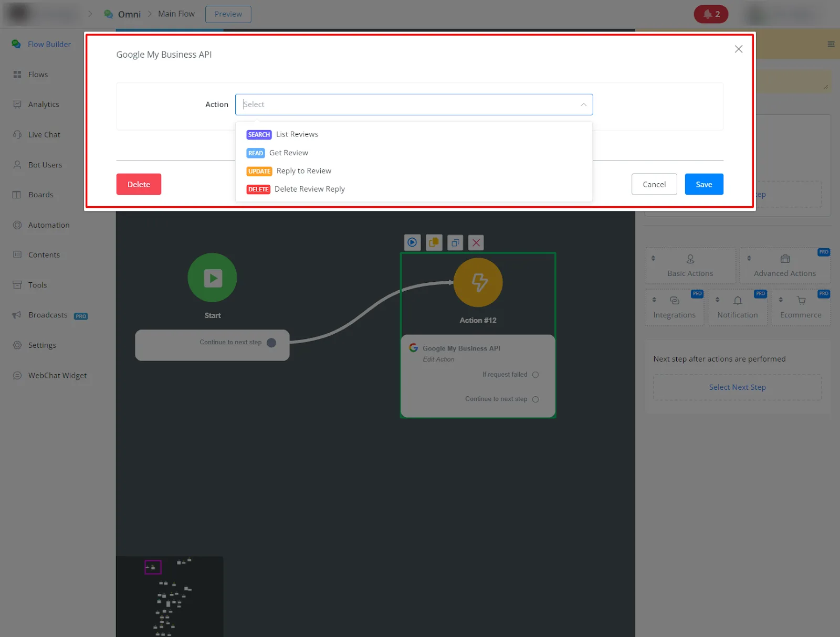Image resolution: width=840 pixels, height=637 pixels.
Task: Click the Omni bot icon in breadcrumb
Action: click(109, 14)
